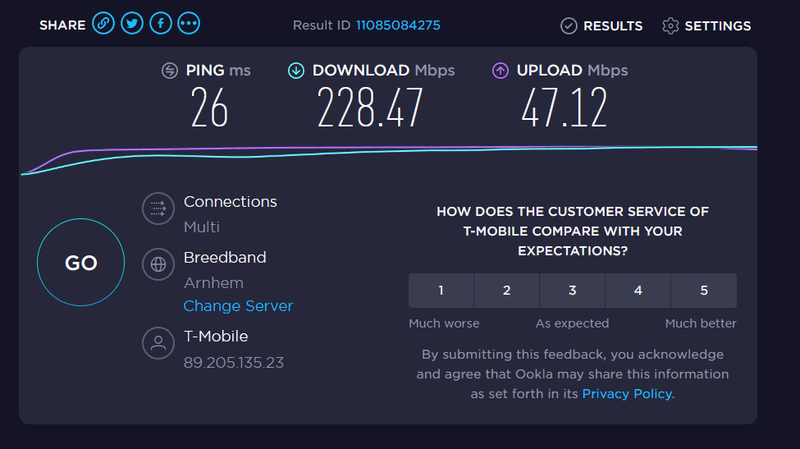800x449 pixels.
Task: Share the result on Twitter
Action: pos(132,23)
